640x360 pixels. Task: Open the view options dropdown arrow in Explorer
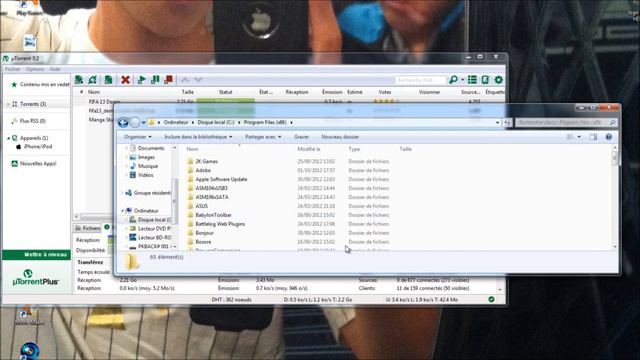tap(579, 137)
